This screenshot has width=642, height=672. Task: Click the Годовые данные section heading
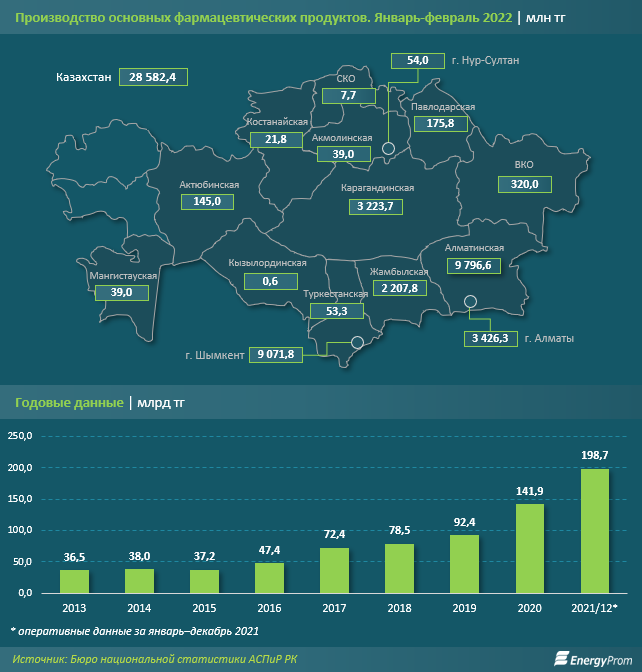[69, 403]
